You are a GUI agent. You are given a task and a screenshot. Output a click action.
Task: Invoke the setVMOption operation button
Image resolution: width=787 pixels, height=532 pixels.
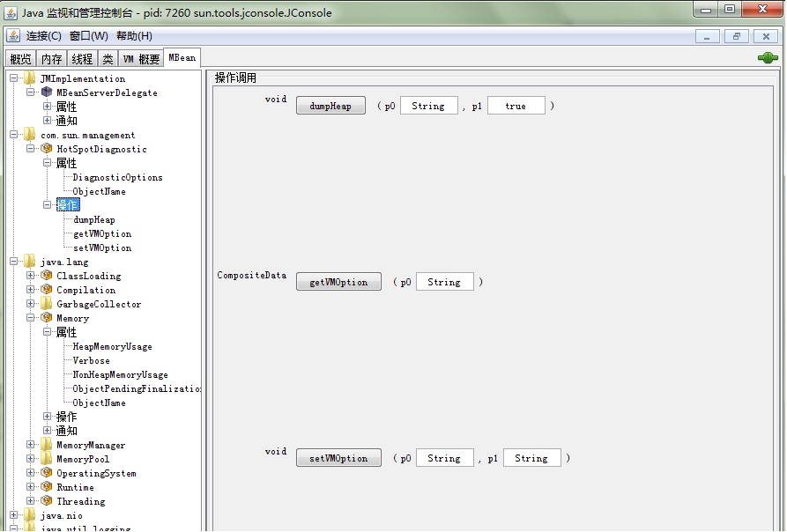tap(338, 458)
